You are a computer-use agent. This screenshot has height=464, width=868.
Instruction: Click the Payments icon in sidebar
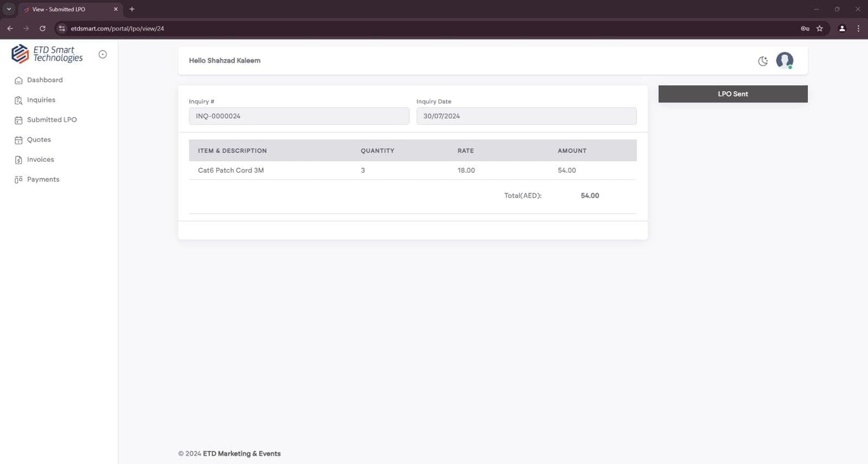18,179
